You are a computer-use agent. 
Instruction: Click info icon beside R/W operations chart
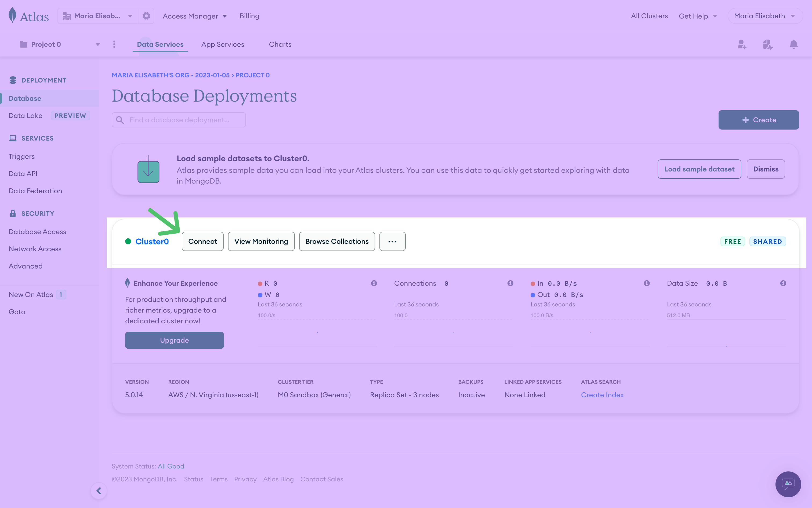point(374,283)
